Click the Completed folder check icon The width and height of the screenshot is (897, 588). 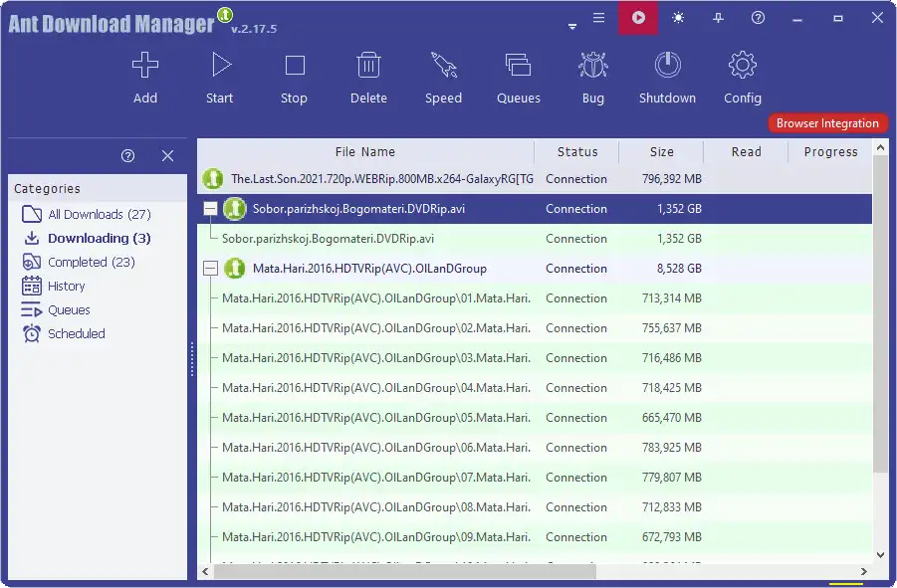tap(32, 262)
